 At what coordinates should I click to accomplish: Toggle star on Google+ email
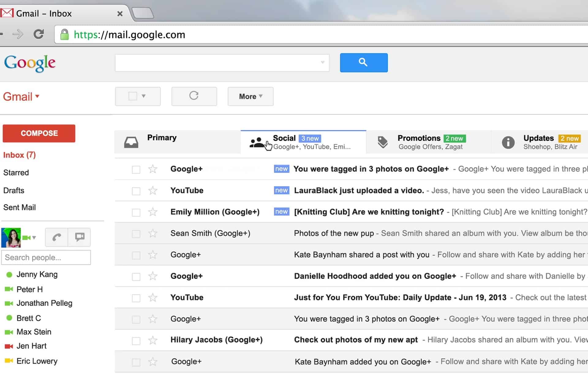(x=153, y=169)
